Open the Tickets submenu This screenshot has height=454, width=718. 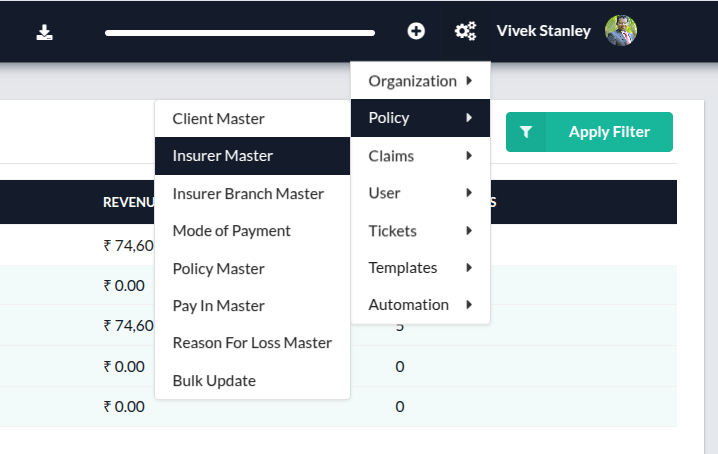[420, 231]
